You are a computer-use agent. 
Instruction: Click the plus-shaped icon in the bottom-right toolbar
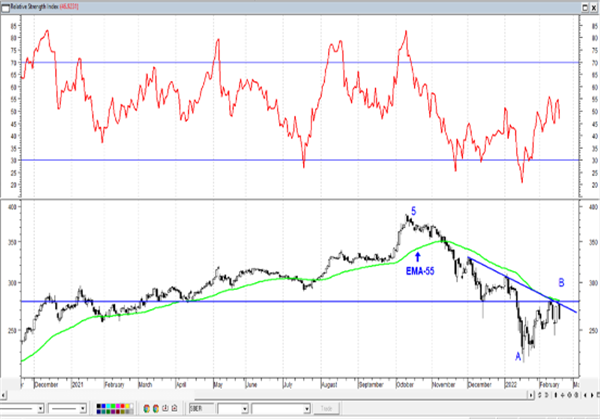pyautogui.click(x=562, y=395)
